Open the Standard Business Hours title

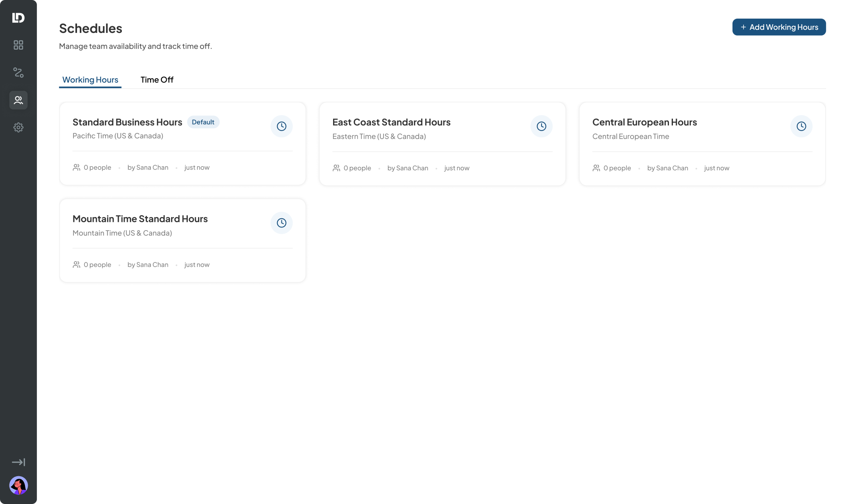point(127,122)
